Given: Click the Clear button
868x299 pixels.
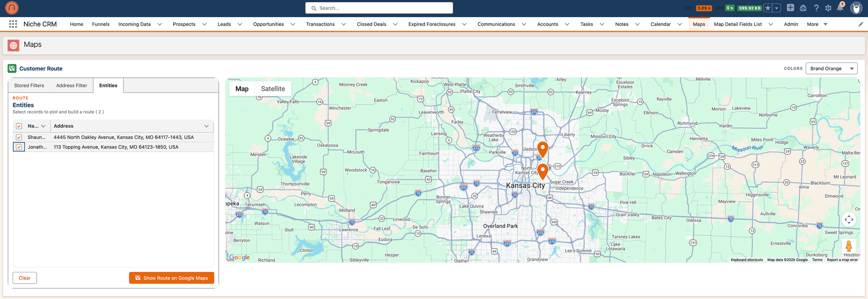Looking at the screenshot, I should [25, 278].
